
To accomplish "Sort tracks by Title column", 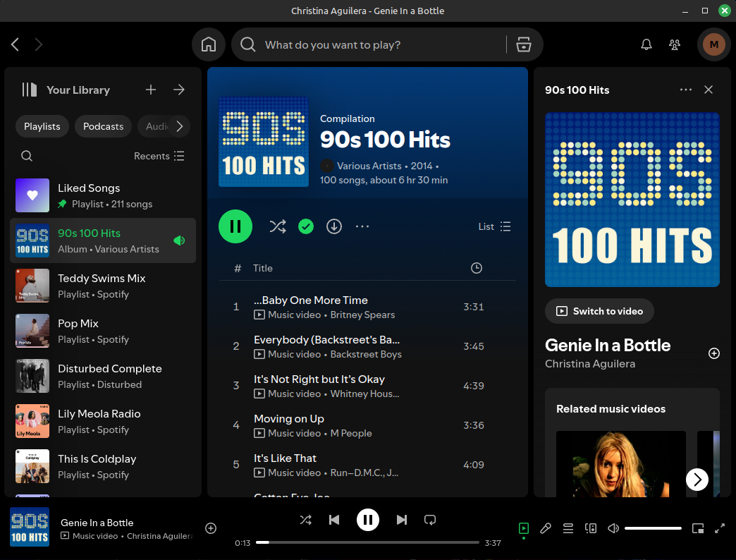I will click(x=262, y=268).
